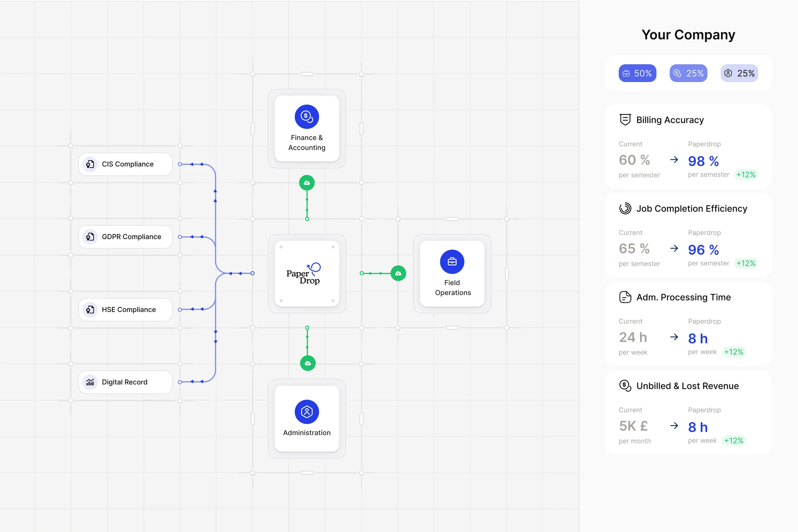Click the HSE Compliance document icon

(x=90, y=309)
